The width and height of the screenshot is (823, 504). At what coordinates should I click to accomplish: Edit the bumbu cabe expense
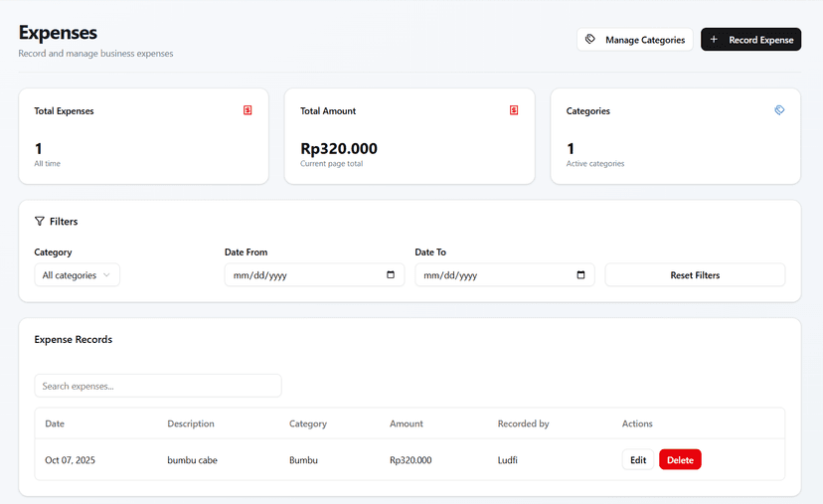tap(638, 460)
